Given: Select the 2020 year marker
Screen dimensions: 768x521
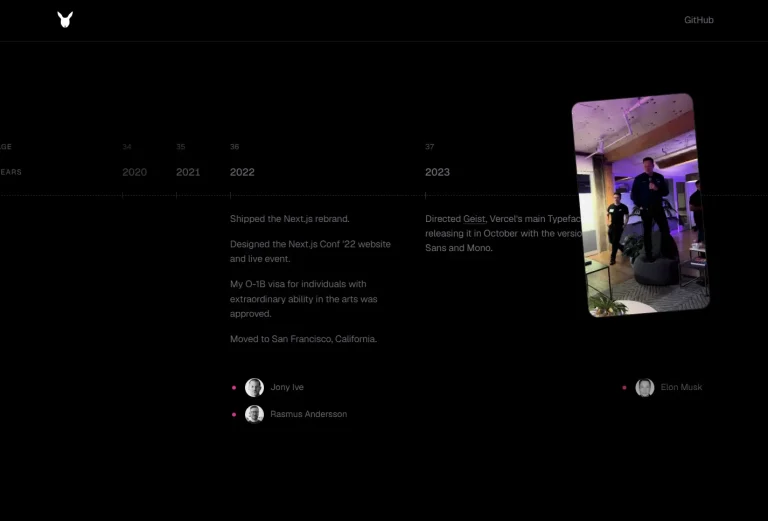Looking at the screenshot, I should tap(134, 172).
